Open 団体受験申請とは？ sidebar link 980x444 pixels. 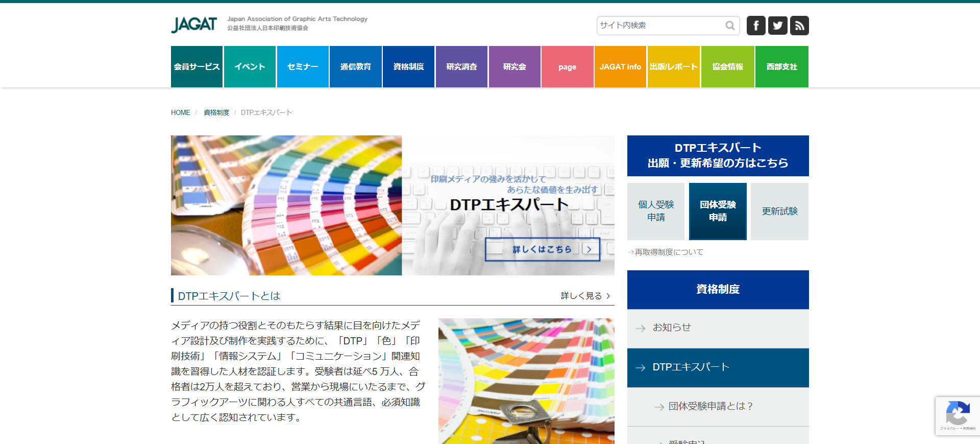pyautogui.click(x=718, y=407)
